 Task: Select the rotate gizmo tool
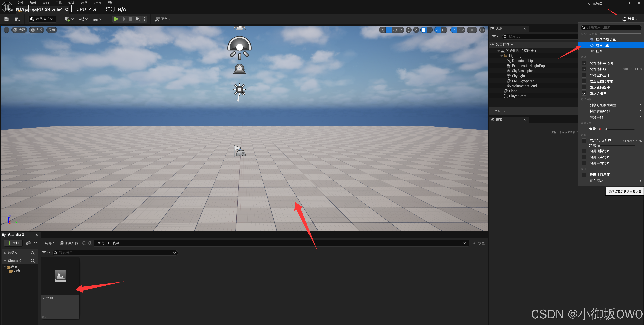click(395, 30)
